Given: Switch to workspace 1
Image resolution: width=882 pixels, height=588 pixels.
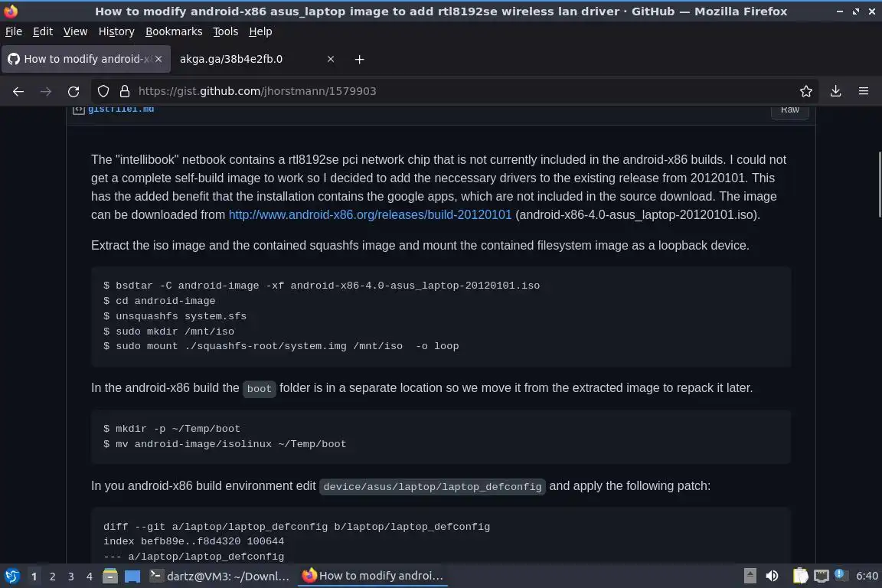Looking at the screenshot, I should coord(34,577).
